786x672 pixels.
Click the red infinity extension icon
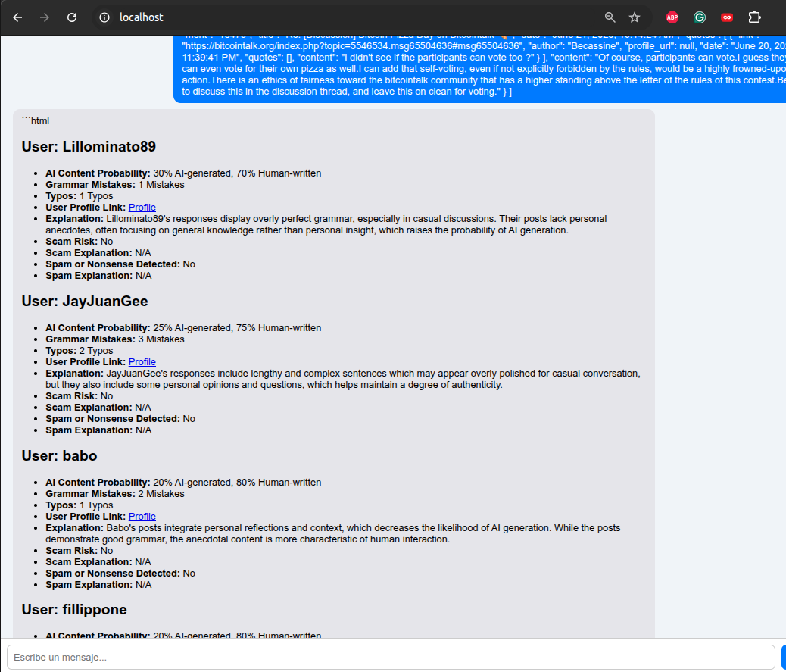727,17
